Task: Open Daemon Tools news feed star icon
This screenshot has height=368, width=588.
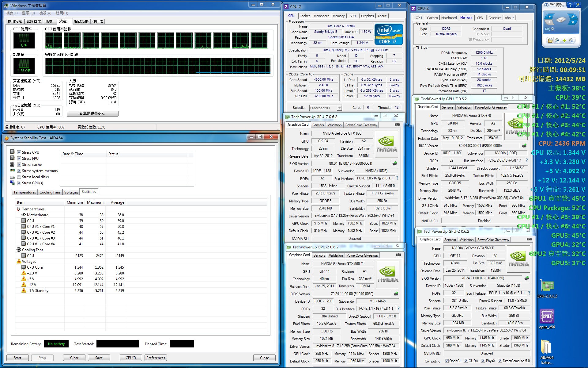Action: point(578,5)
